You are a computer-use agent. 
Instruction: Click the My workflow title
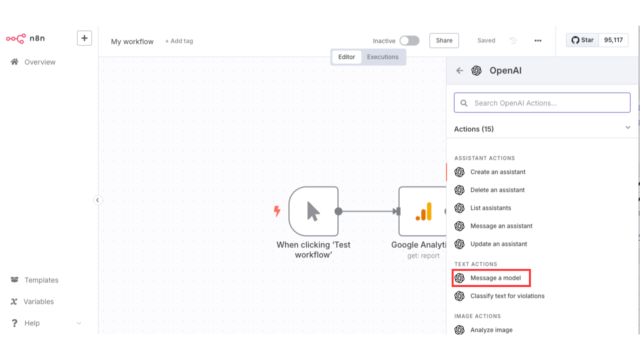point(132,41)
